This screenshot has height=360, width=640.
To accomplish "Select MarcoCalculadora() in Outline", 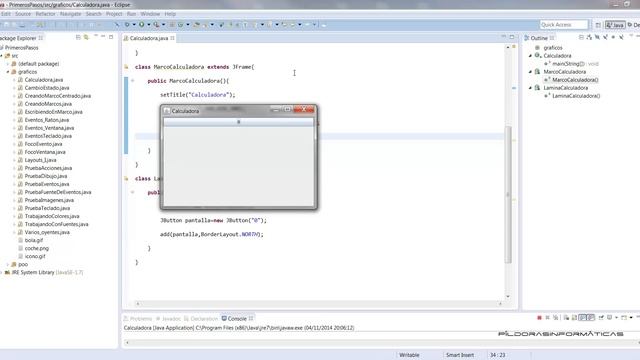I will pos(575,80).
